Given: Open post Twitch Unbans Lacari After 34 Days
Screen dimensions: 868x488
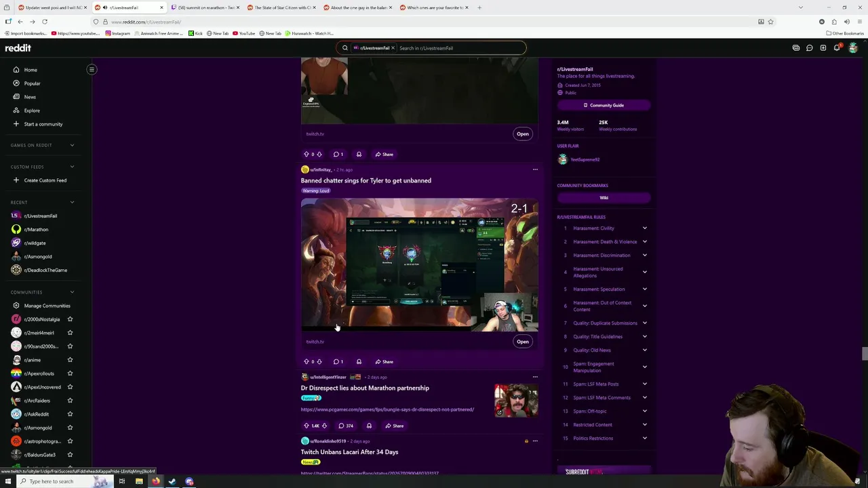Looking at the screenshot, I should pos(349,452).
